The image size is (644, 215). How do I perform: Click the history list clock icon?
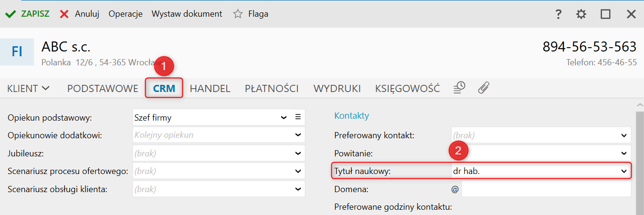pyautogui.click(x=459, y=88)
